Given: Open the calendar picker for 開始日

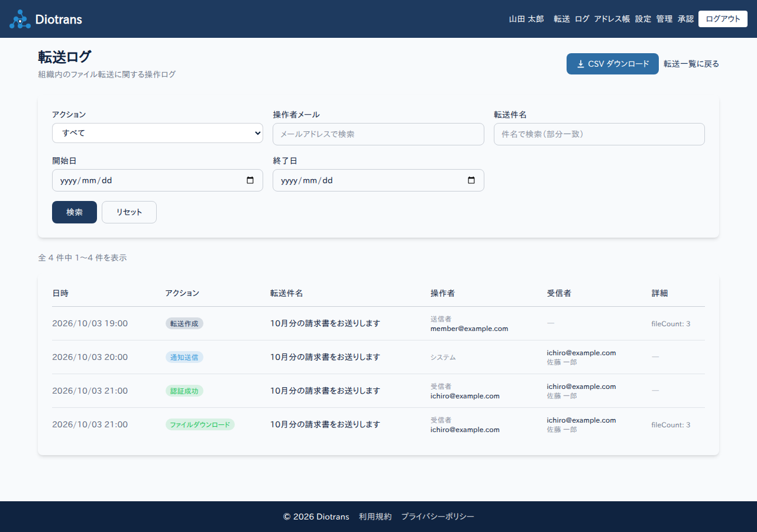Looking at the screenshot, I should coord(250,180).
